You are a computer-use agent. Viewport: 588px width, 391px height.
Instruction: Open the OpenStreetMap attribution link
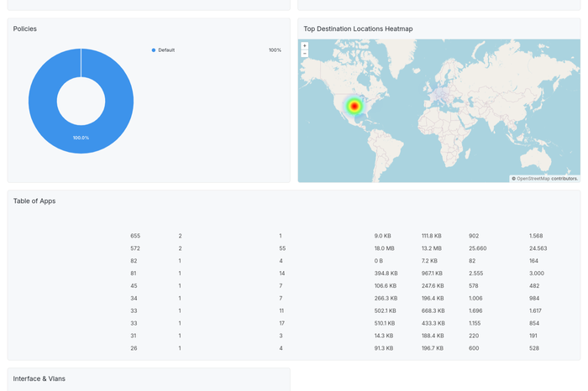[x=533, y=179]
